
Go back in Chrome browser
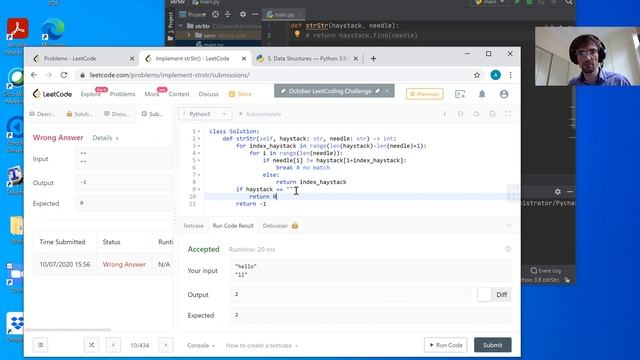34,75
